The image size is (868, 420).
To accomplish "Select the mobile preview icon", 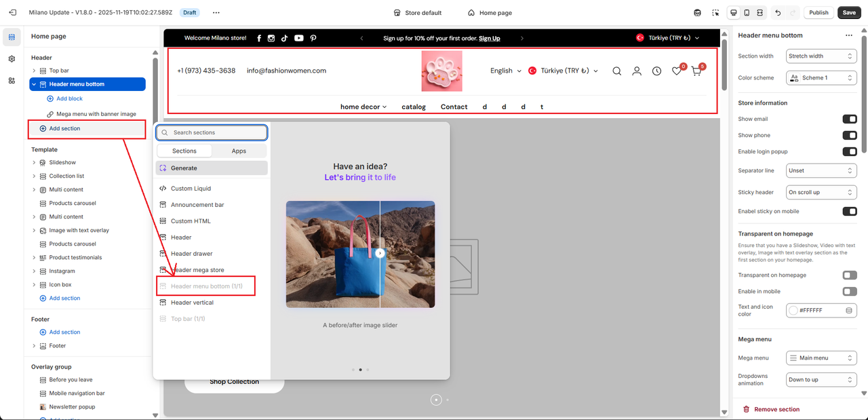I will click(x=747, y=12).
